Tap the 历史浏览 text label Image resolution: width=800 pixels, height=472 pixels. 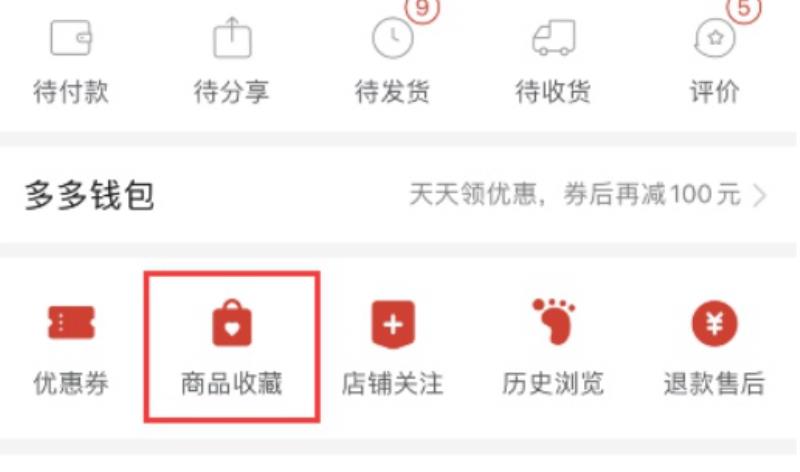point(554,384)
